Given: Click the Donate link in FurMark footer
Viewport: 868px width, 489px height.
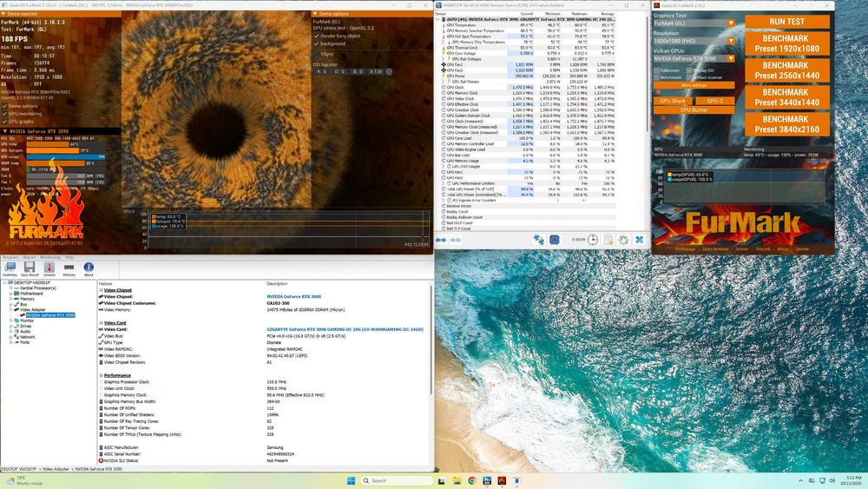Looking at the screenshot, I should (x=802, y=249).
